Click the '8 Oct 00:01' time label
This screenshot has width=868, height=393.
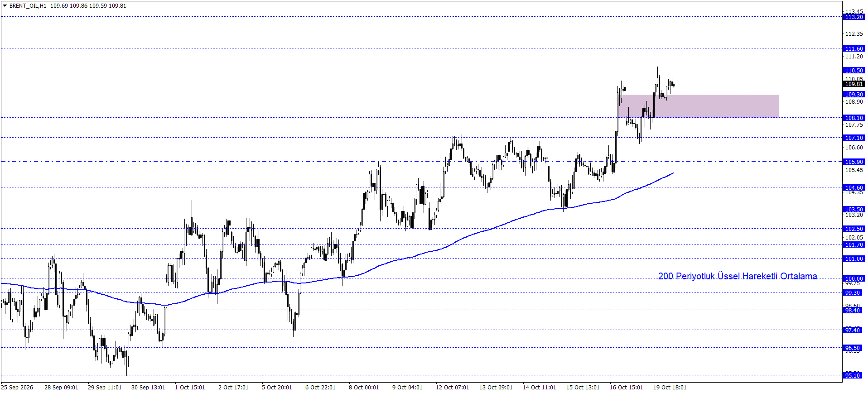point(364,388)
